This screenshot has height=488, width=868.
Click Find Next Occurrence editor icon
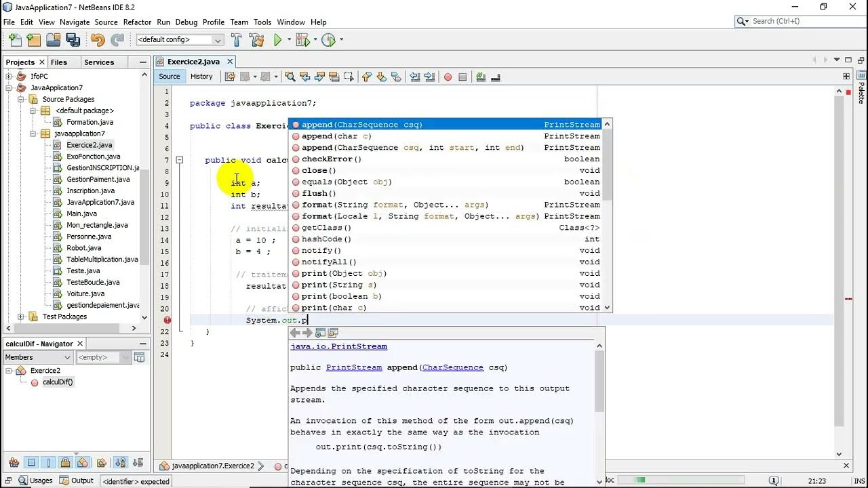pos(319,77)
